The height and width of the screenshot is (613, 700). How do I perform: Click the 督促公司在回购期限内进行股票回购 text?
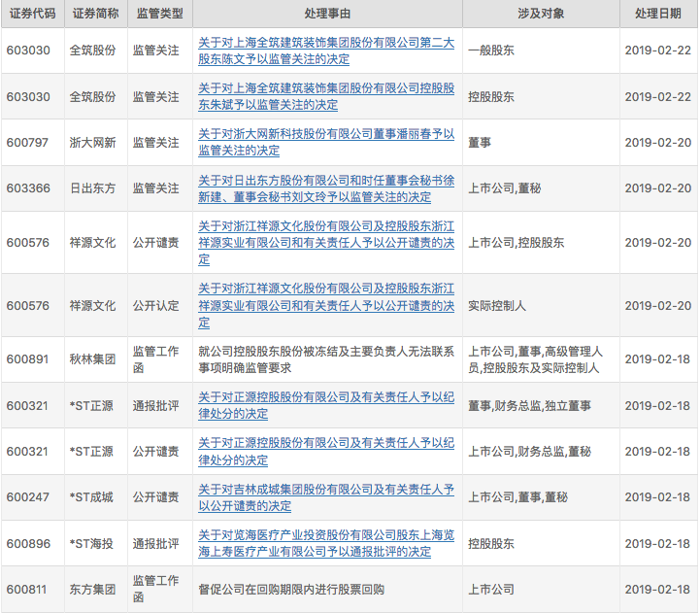coord(291,590)
